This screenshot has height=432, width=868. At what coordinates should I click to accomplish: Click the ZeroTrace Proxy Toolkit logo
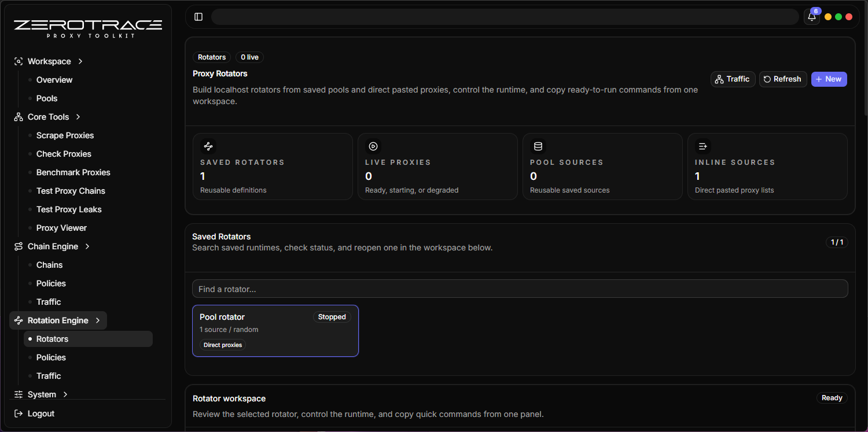[x=88, y=28]
